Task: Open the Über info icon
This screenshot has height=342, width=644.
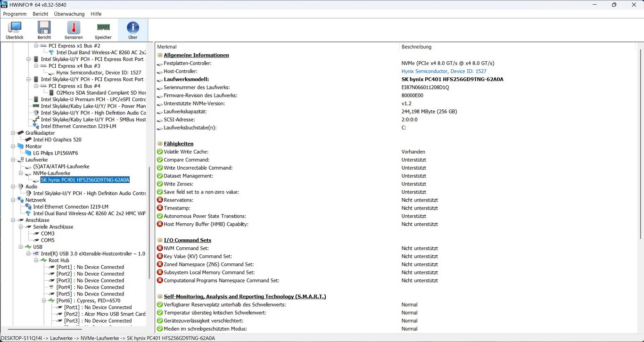Action: pyautogui.click(x=133, y=30)
